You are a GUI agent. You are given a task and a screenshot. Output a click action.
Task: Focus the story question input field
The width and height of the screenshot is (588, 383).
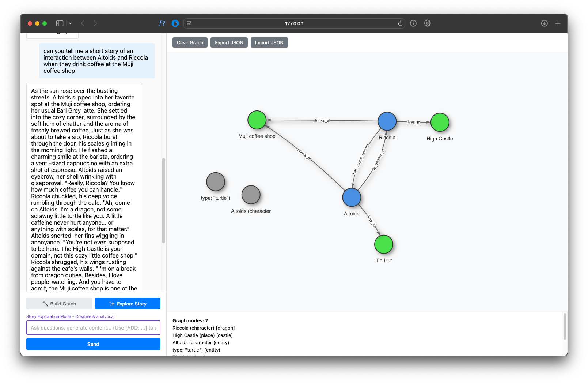coord(93,328)
